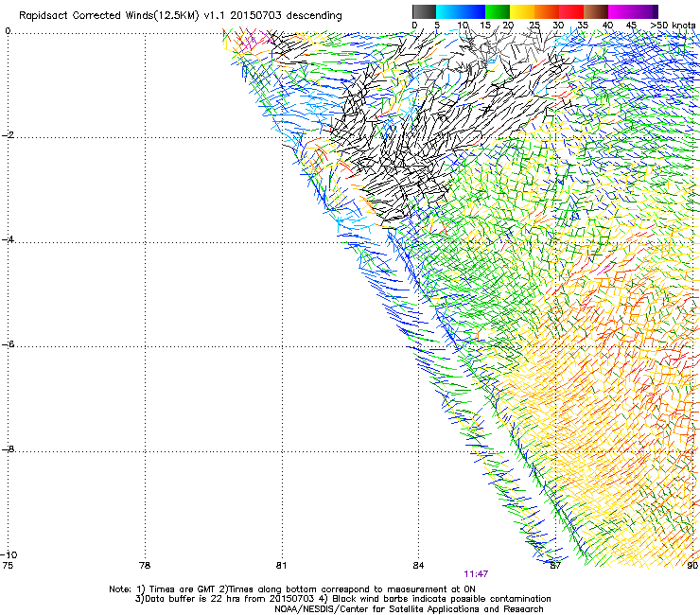Image resolution: width=700 pixels, height=615 pixels.
Task: Click the longitude label '81'
Action: (x=281, y=566)
